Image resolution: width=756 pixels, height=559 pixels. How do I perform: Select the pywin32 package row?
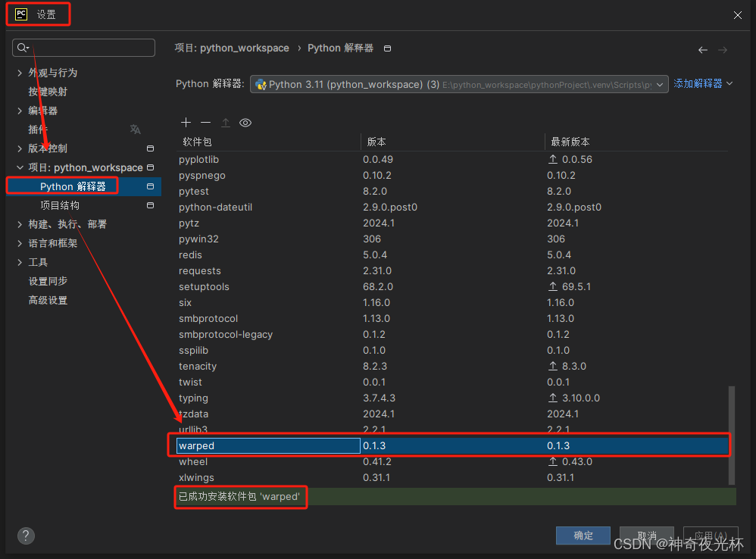[x=452, y=239]
